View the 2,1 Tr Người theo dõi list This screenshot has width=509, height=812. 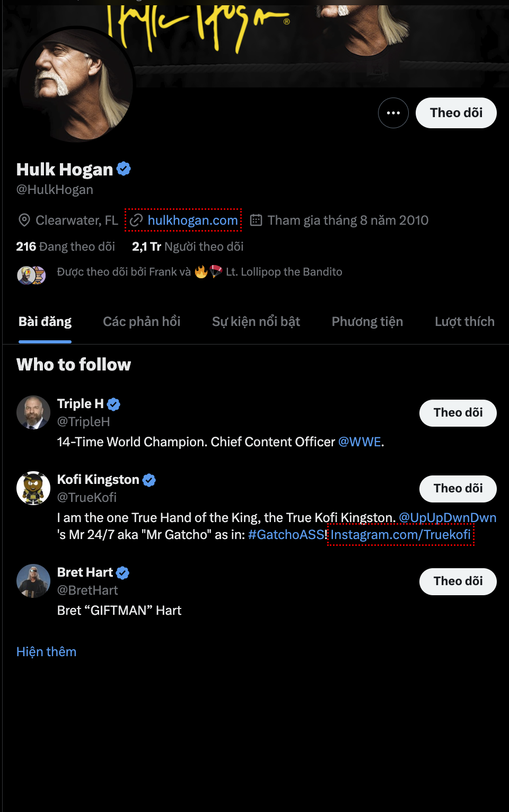[x=188, y=246]
